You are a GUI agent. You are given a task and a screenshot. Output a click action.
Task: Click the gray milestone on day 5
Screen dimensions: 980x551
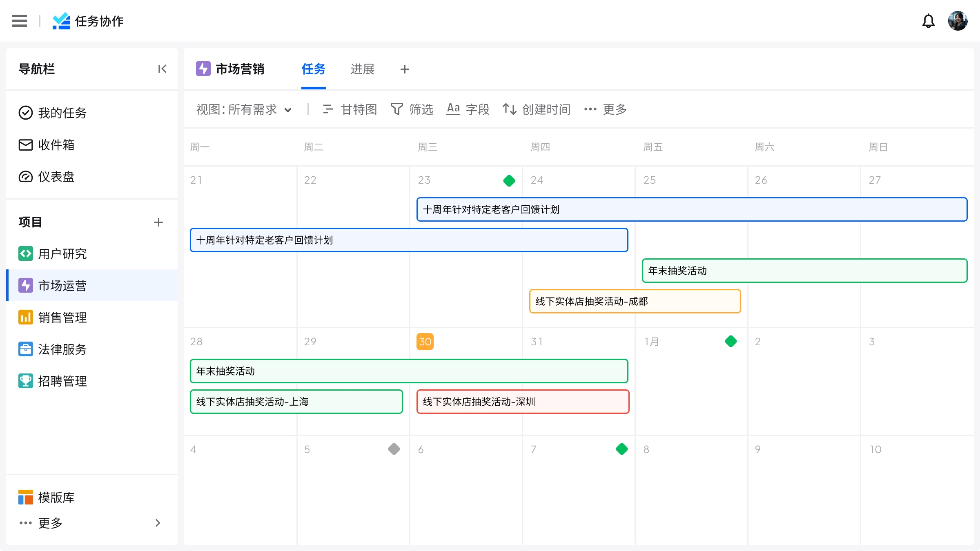point(394,449)
